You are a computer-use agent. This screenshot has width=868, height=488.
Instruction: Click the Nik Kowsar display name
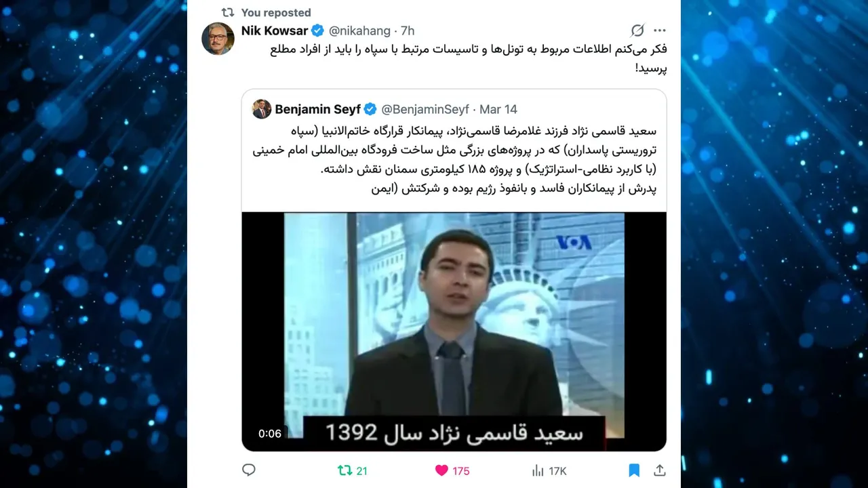pyautogui.click(x=275, y=30)
